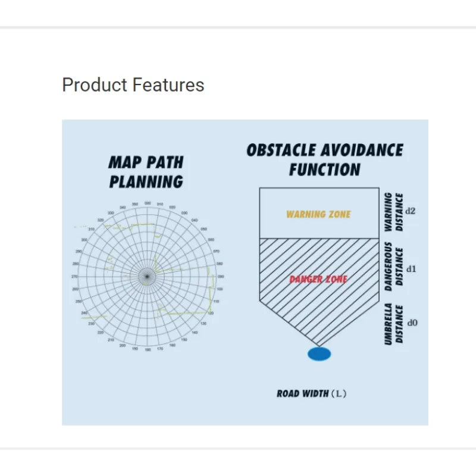Click the vertical Umbrella Distance text
The image size is (476, 476).
(393, 324)
